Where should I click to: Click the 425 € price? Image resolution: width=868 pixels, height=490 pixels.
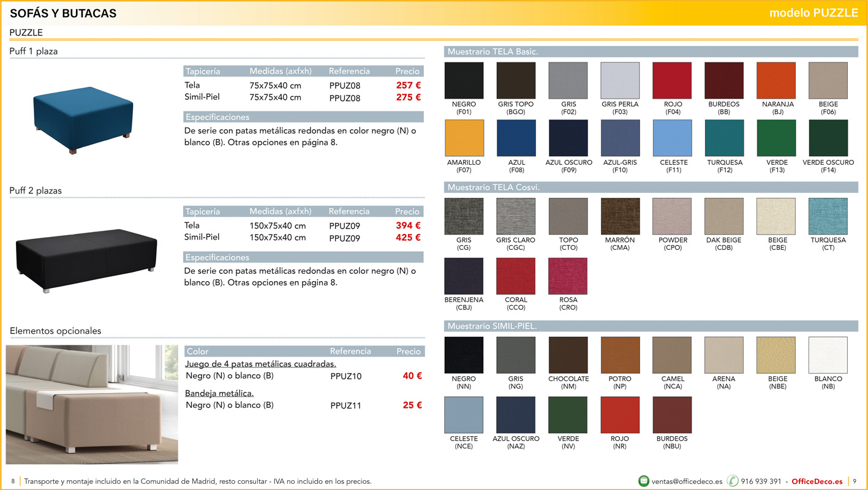(409, 238)
